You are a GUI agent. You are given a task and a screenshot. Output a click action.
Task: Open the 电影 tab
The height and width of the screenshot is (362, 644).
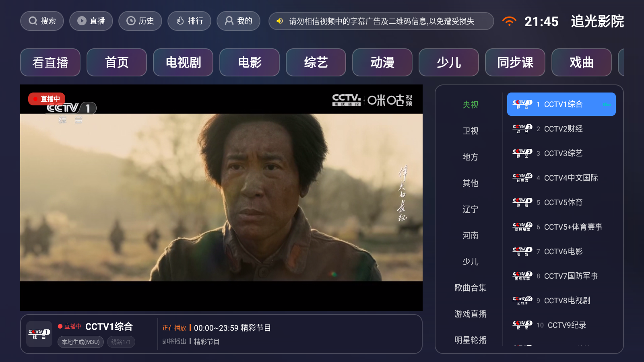pos(250,62)
